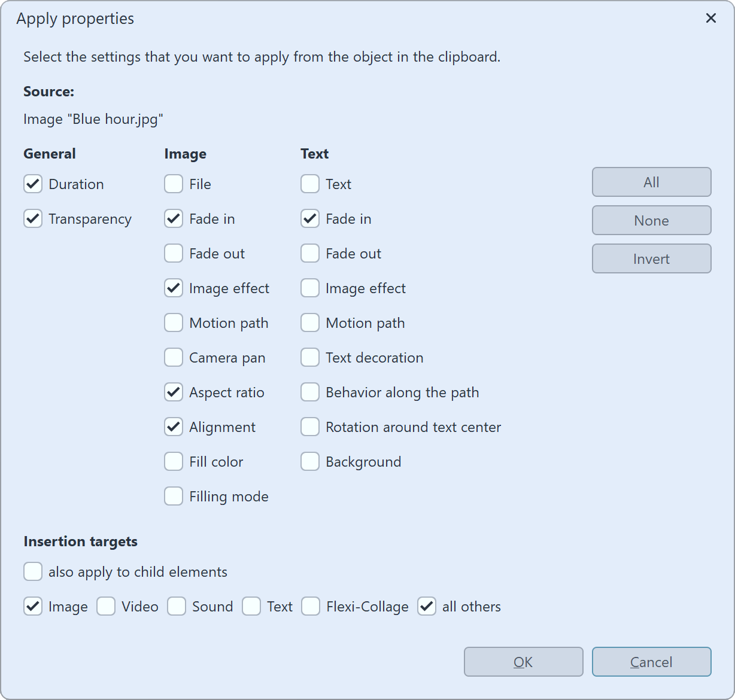Select all settings with the All button

(651, 182)
